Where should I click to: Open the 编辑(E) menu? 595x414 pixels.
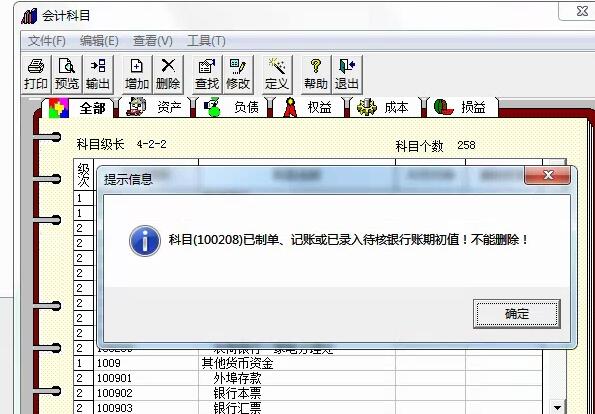[x=99, y=41]
